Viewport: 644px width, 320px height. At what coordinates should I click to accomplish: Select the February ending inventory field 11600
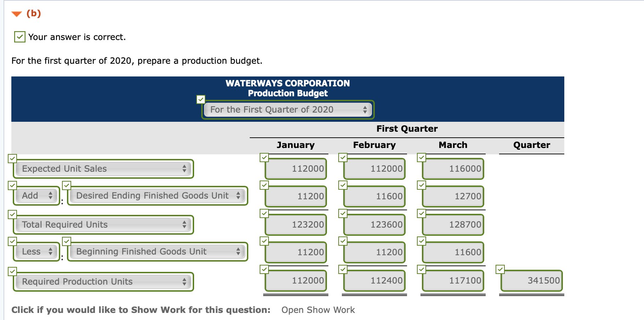click(x=374, y=196)
